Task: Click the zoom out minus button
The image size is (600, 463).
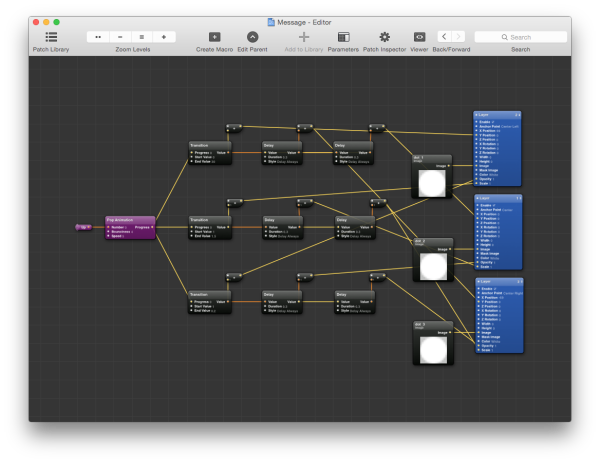Action: pos(120,37)
